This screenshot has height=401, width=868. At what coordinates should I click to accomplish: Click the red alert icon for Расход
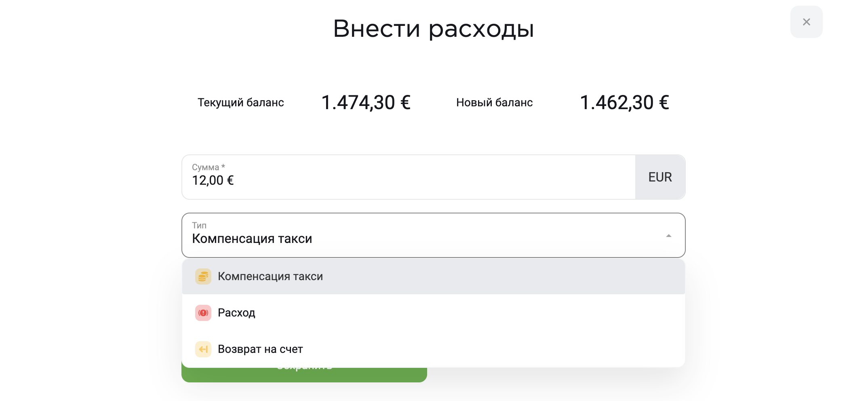click(203, 313)
